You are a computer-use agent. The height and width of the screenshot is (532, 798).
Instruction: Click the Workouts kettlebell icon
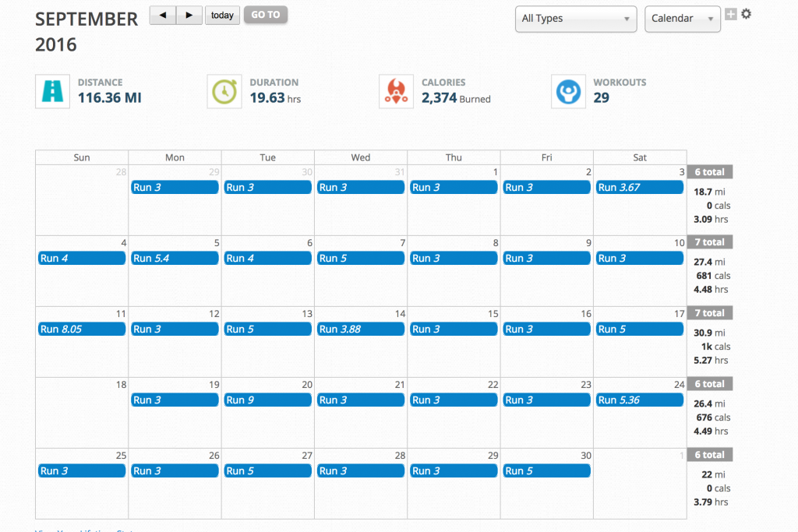[568, 92]
